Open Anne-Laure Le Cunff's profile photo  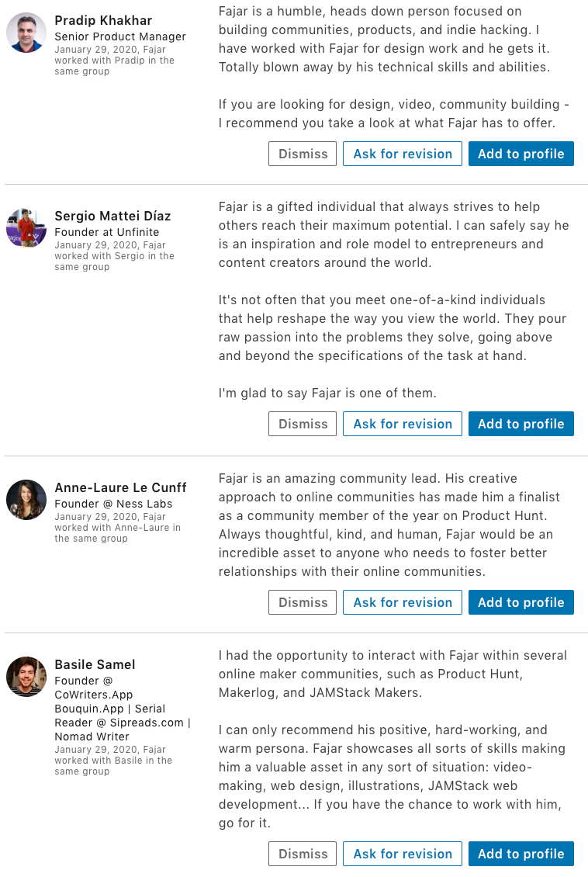click(26, 500)
